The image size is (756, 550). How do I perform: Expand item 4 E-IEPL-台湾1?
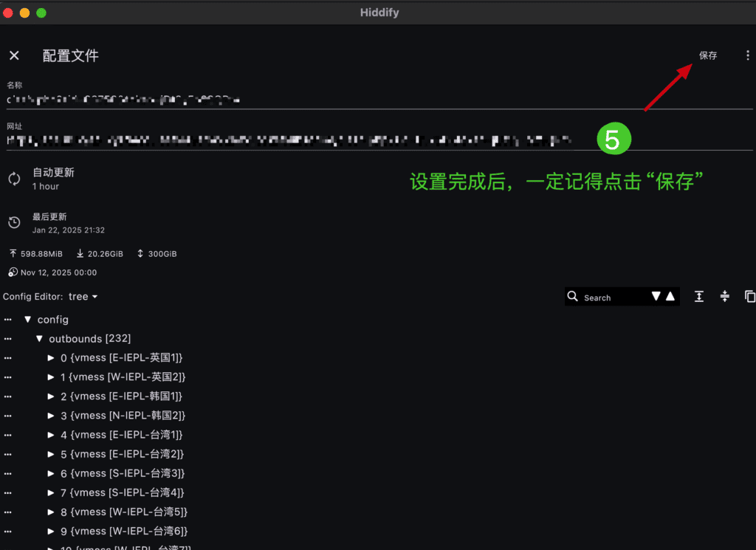click(51, 435)
